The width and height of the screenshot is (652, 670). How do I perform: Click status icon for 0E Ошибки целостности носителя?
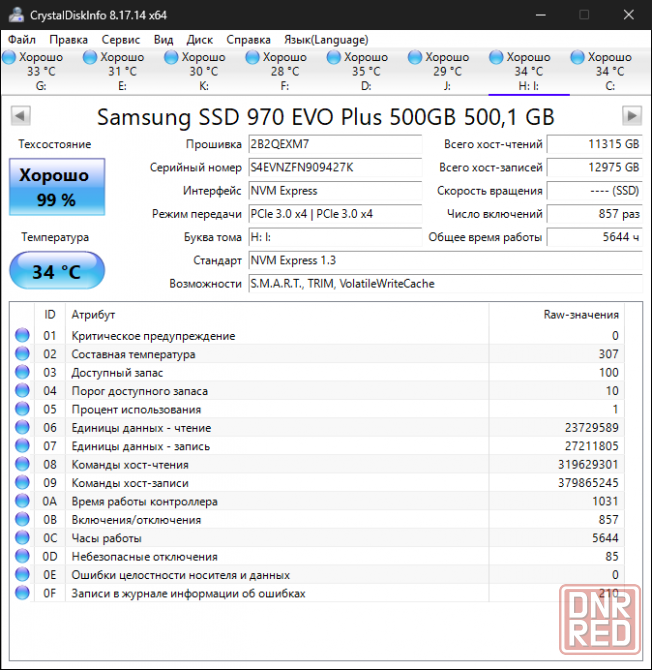tap(22, 574)
